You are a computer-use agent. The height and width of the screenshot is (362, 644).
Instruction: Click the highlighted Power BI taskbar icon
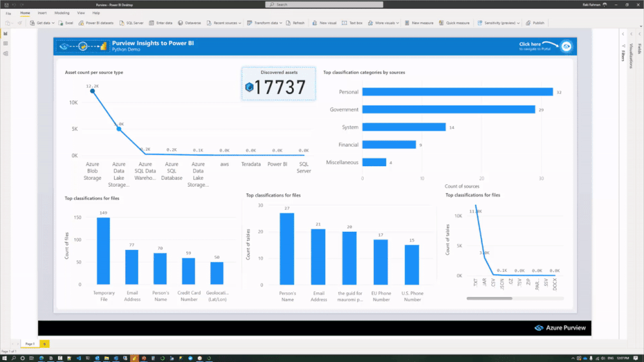pyautogui.click(x=134, y=358)
